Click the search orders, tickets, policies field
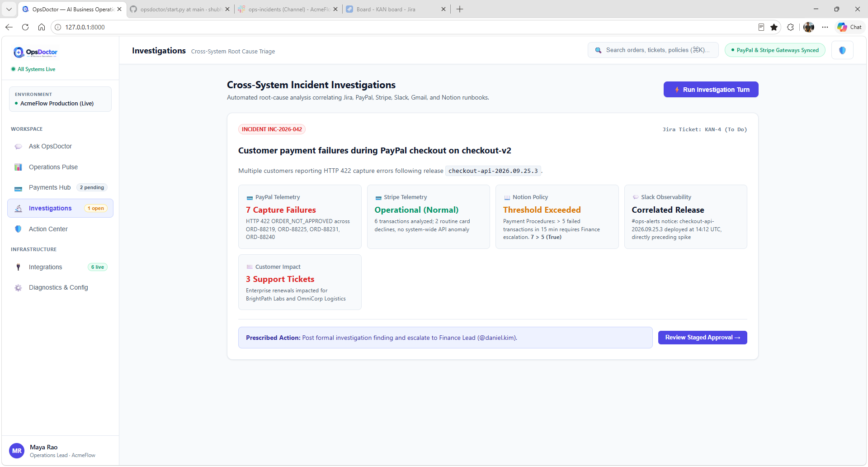 tap(653, 50)
